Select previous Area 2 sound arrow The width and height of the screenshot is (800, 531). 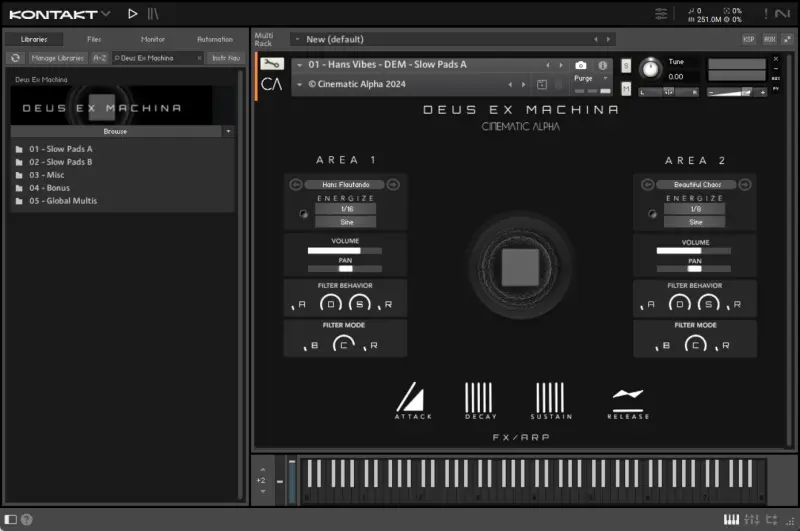coord(647,184)
